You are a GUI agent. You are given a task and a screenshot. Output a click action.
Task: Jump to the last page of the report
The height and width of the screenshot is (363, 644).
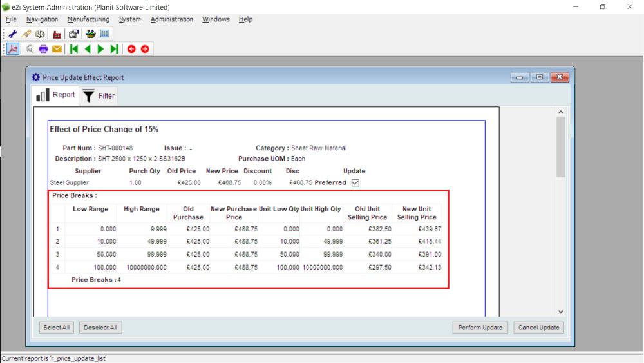(114, 49)
